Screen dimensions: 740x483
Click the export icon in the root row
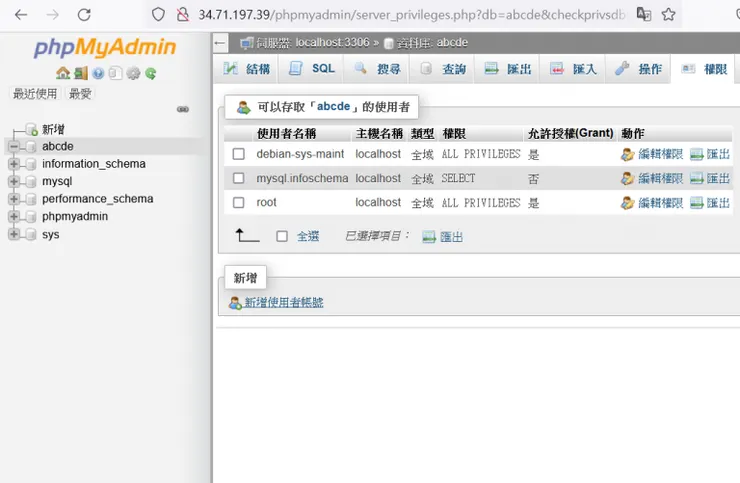tap(697, 203)
